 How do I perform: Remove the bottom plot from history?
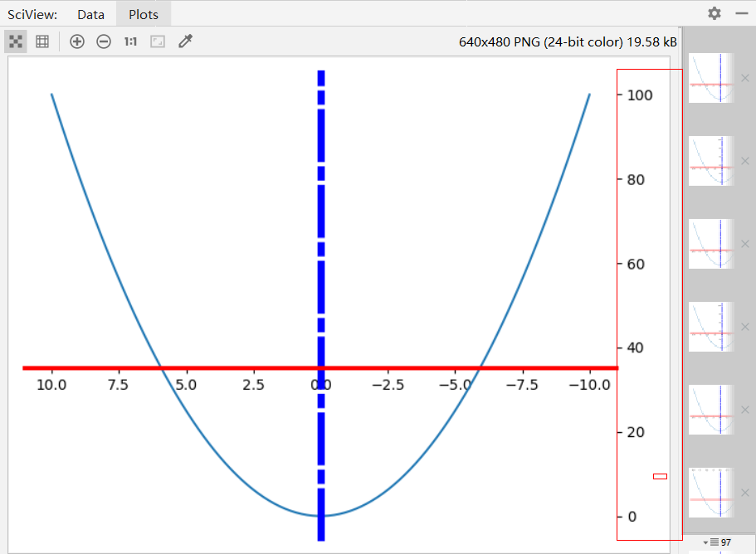tap(745, 493)
